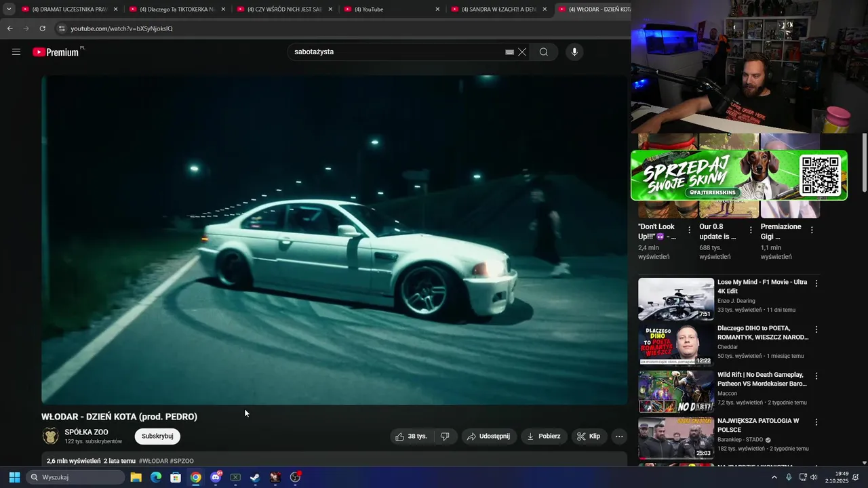Open Windows Start menu
The width and height of the screenshot is (868, 488).
[x=14, y=477]
